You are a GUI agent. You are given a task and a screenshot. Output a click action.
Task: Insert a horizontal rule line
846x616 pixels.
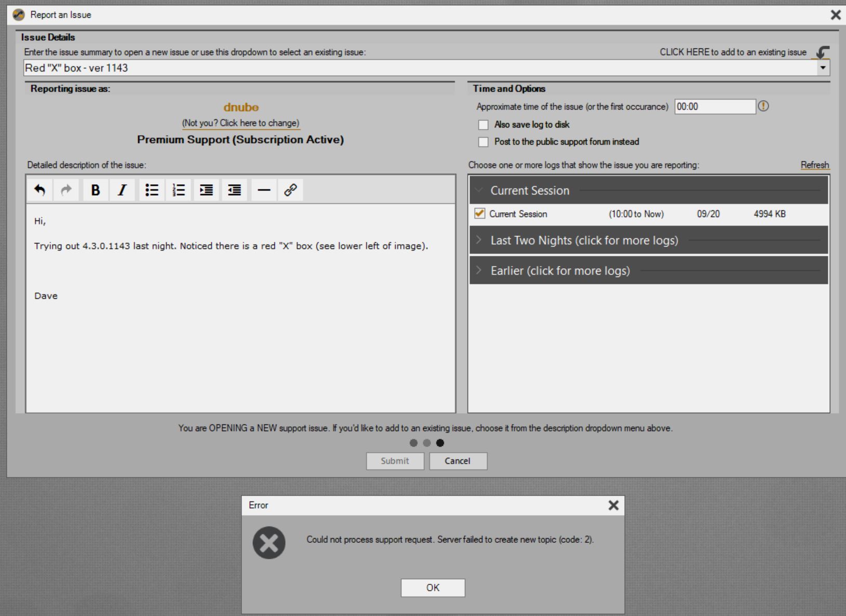click(x=264, y=190)
